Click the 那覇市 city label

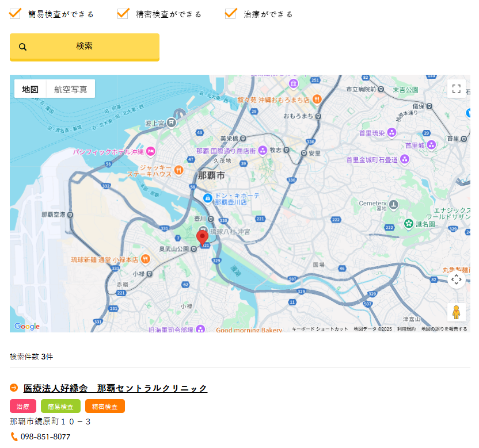click(211, 175)
